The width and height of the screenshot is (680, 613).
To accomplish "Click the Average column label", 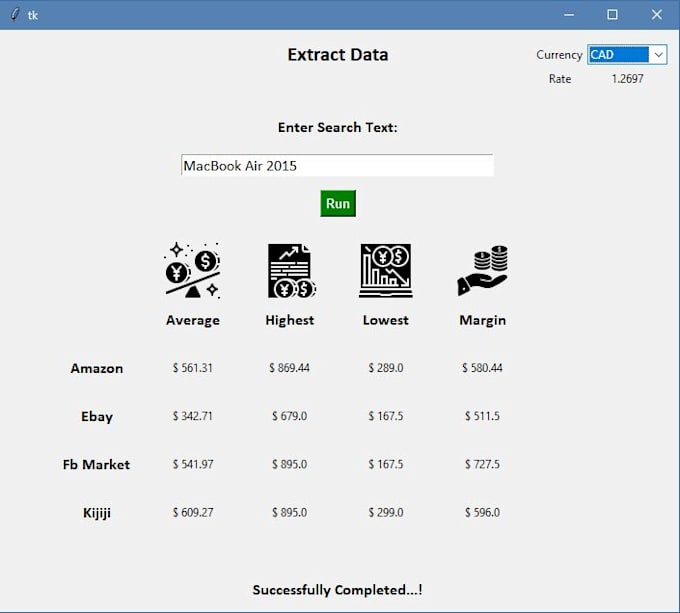I will [x=193, y=320].
